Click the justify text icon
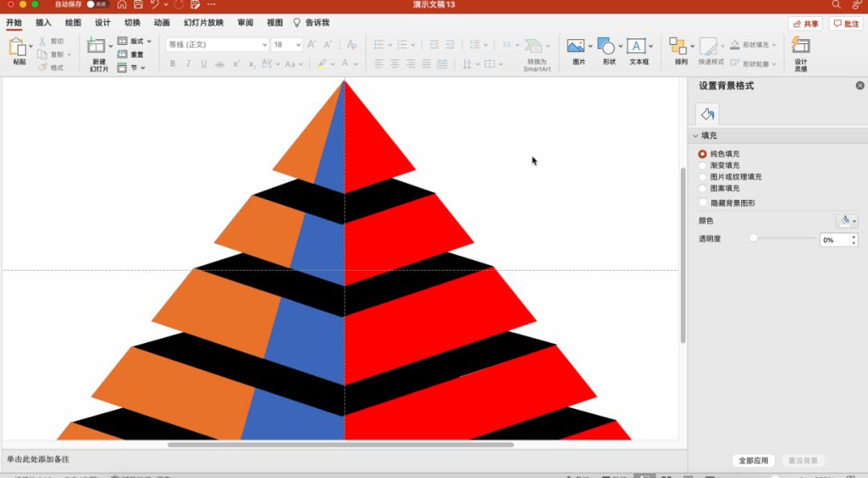 [x=426, y=64]
